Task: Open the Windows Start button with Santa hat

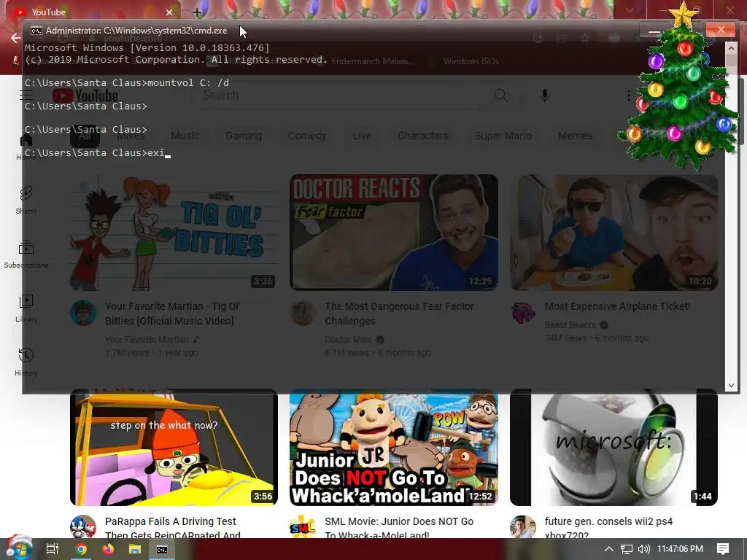Action: click(18, 548)
